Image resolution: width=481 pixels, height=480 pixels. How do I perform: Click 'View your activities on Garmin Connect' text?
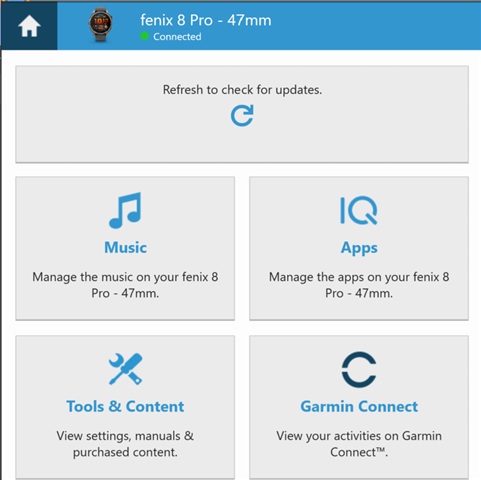coord(359,444)
